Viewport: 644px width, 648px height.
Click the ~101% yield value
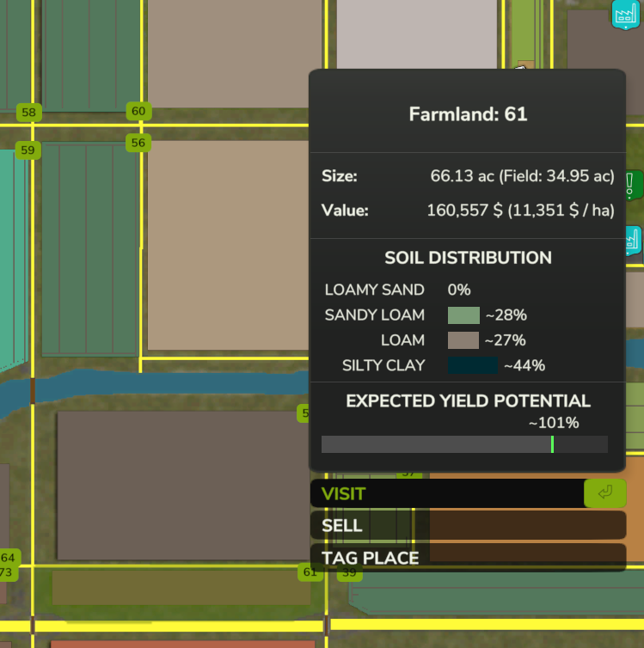(x=554, y=423)
